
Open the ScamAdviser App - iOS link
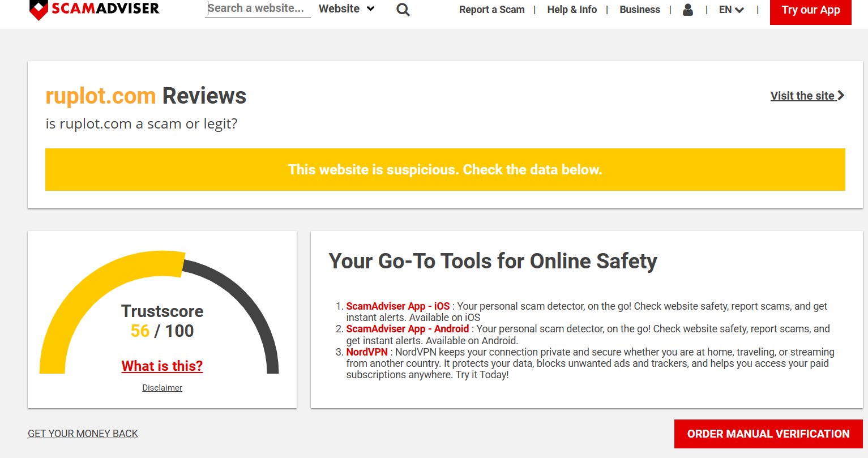click(397, 306)
